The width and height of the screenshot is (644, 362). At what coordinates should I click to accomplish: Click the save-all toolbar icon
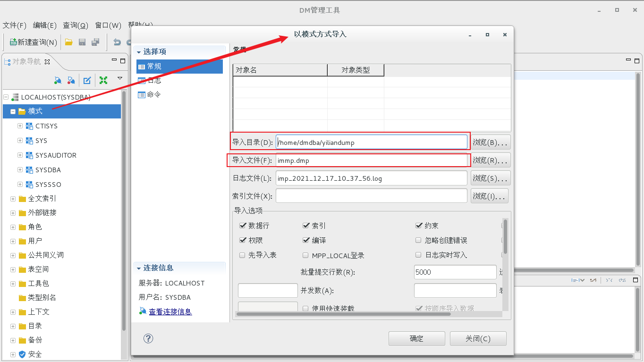[x=95, y=42]
